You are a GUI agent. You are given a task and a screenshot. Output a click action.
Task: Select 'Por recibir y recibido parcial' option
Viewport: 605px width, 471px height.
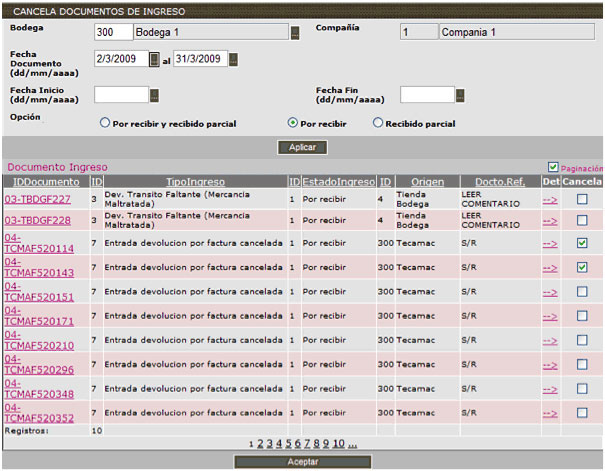(x=105, y=123)
